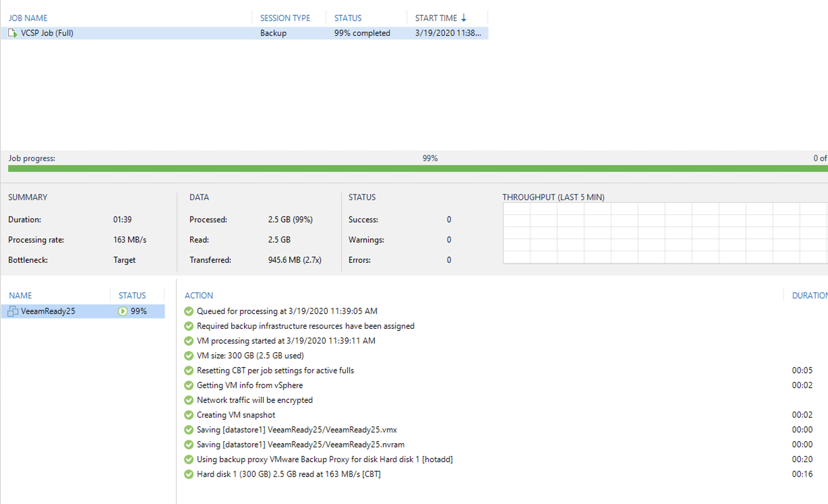Click the success icon for VeeamReady25.vmx row
The height and width of the screenshot is (504, 828).
pos(189,430)
